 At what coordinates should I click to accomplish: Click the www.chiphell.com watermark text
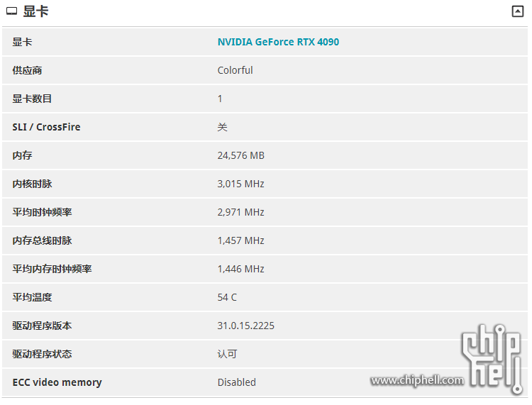[417, 380]
